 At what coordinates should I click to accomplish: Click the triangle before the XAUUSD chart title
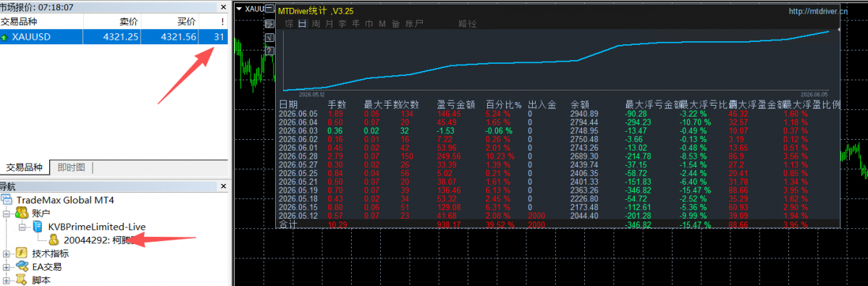point(238,9)
